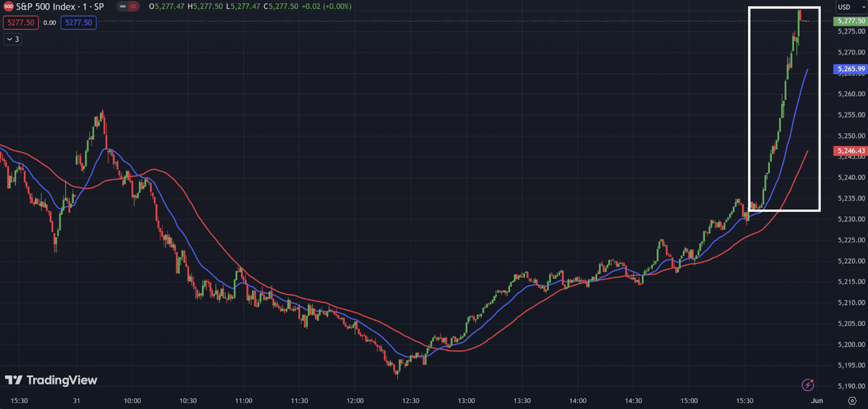
Task: Click the red approximate-equals data status icon
Action: 133,6
